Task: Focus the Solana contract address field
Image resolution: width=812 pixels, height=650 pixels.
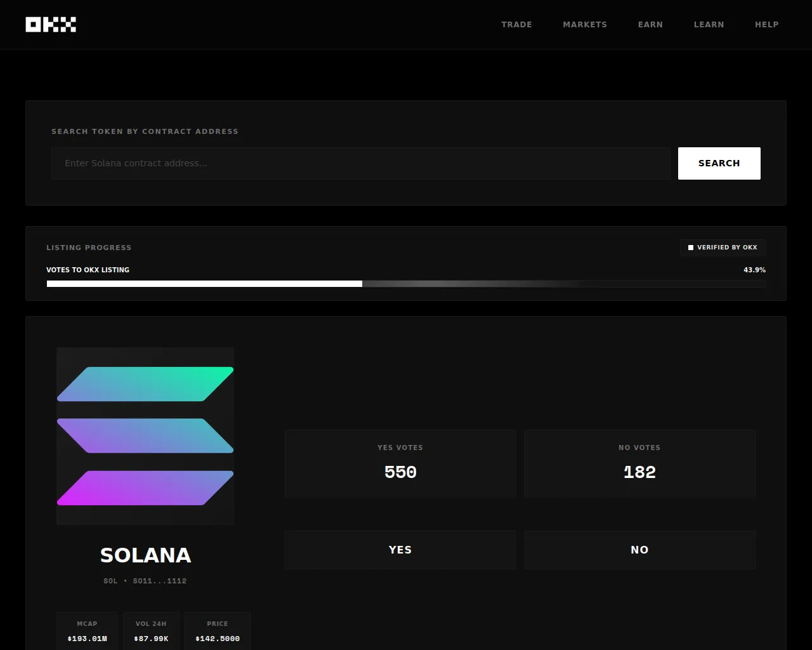Action: point(360,164)
